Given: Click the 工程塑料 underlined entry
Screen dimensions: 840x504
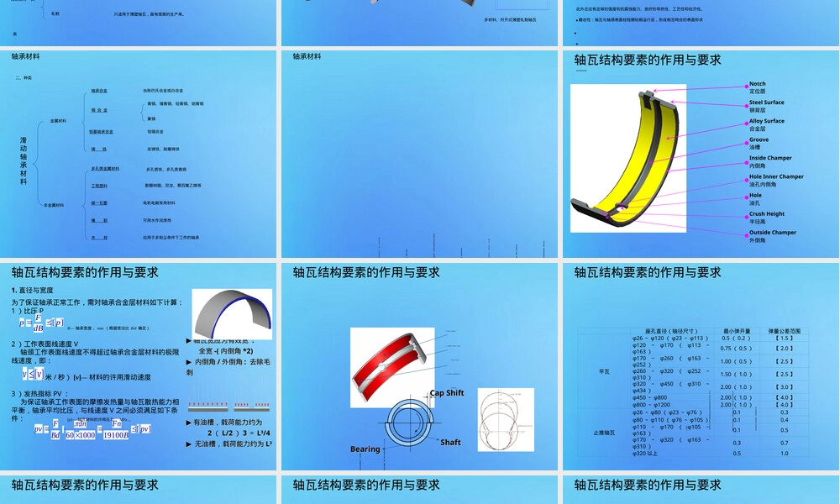Looking at the screenshot, I should (99, 186).
